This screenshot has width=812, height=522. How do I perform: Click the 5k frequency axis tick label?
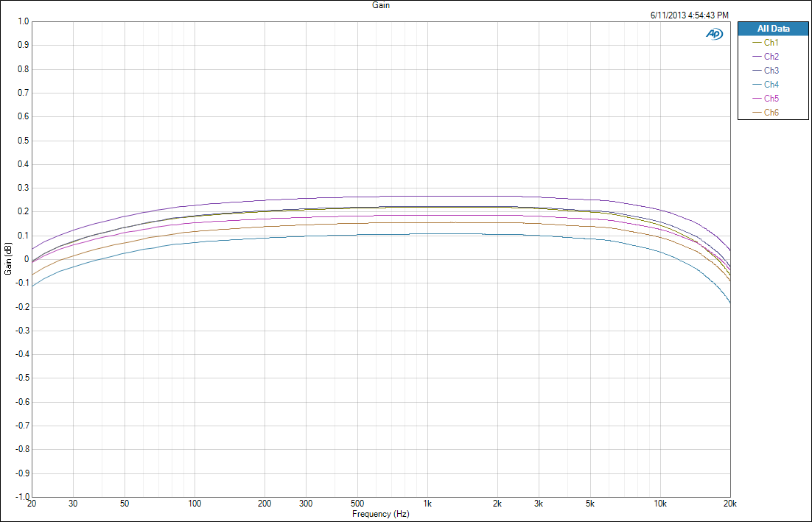tap(589, 504)
